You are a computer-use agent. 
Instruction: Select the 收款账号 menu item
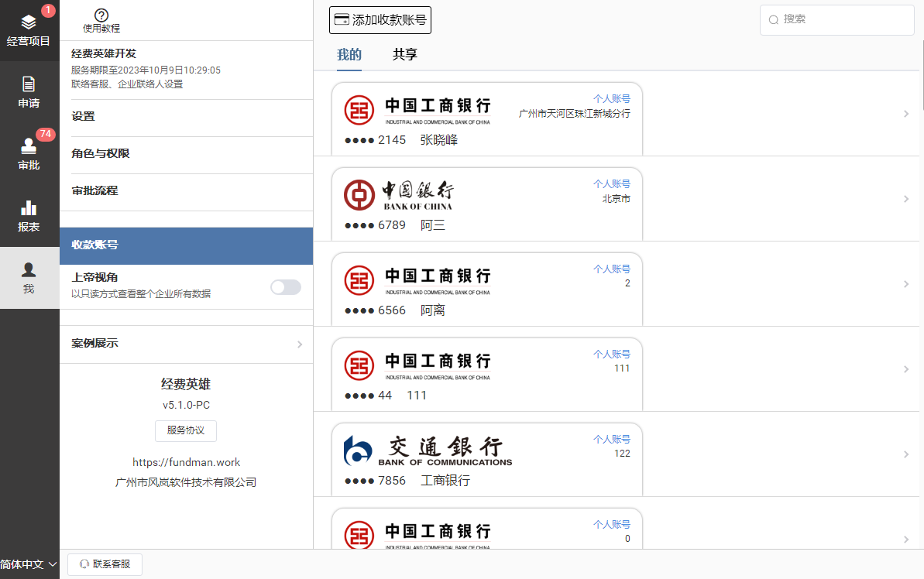coord(186,245)
